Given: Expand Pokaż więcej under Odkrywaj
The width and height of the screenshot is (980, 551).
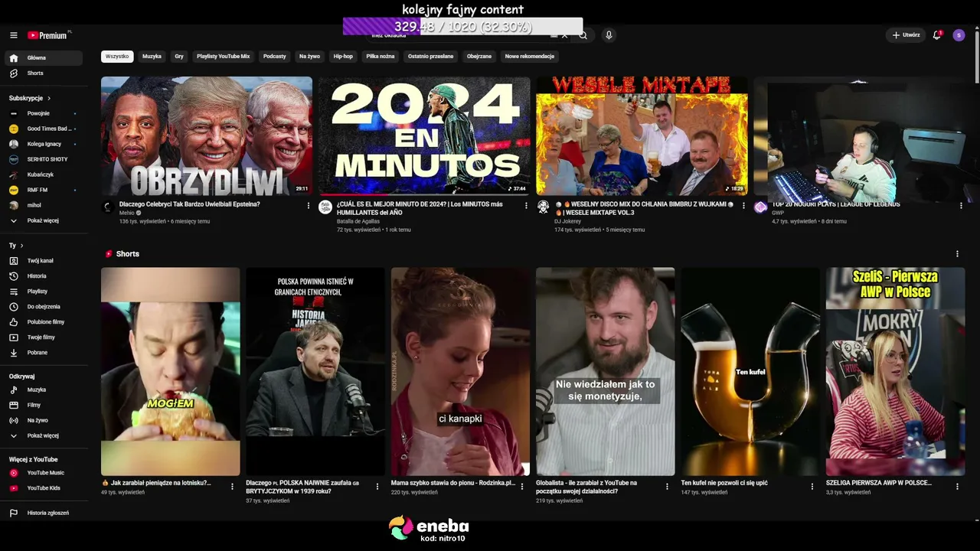Looking at the screenshot, I should (43, 436).
